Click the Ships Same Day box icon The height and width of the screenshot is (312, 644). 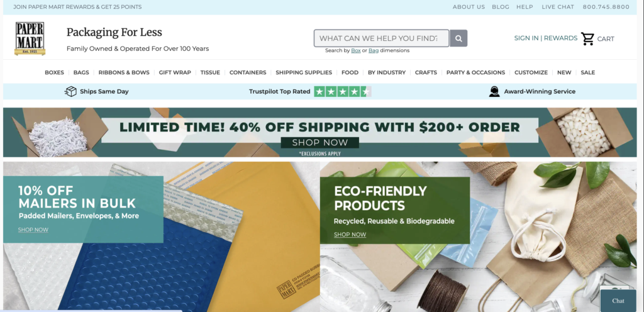[70, 92]
